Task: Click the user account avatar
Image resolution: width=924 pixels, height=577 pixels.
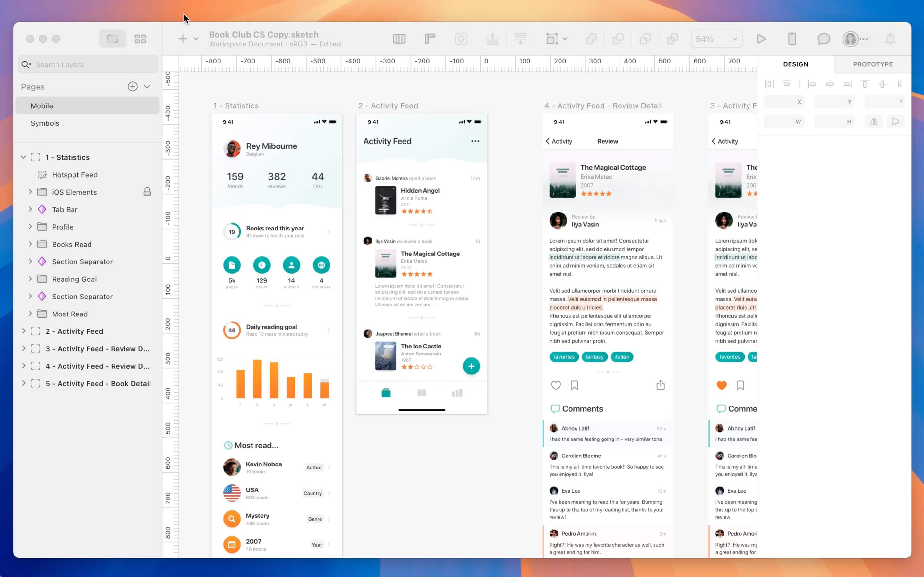Action: tap(851, 38)
